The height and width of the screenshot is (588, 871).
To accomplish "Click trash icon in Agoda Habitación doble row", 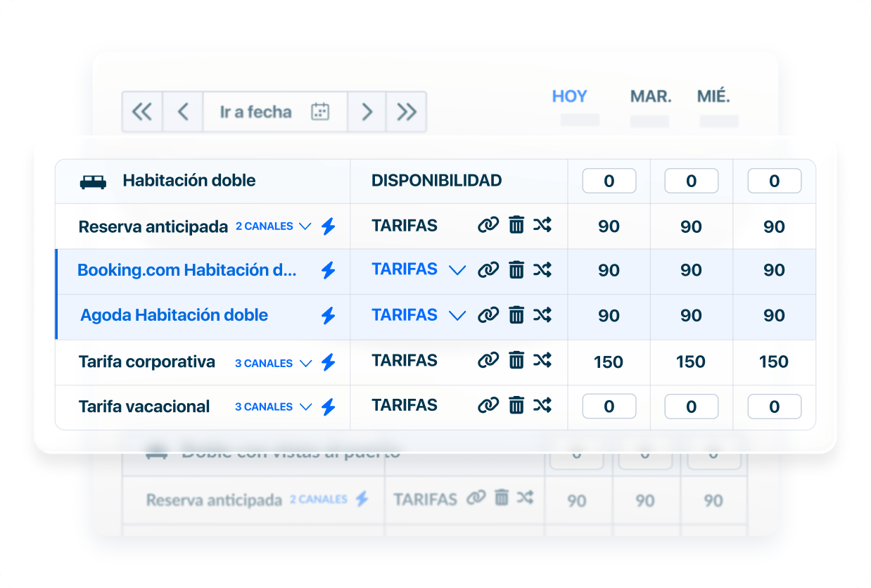I will pyautogui.click(x=516, y=315).
